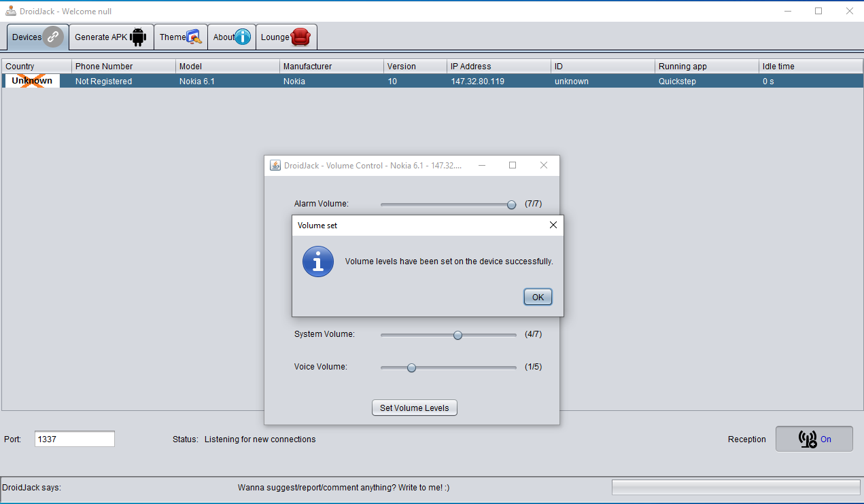
Task: Click the Running app column header
Action: click(x=707, y=66)
